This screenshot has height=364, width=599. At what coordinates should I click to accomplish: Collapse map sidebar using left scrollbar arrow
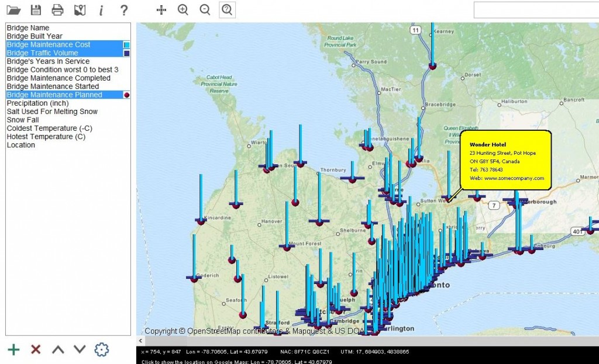pos(140,340)
